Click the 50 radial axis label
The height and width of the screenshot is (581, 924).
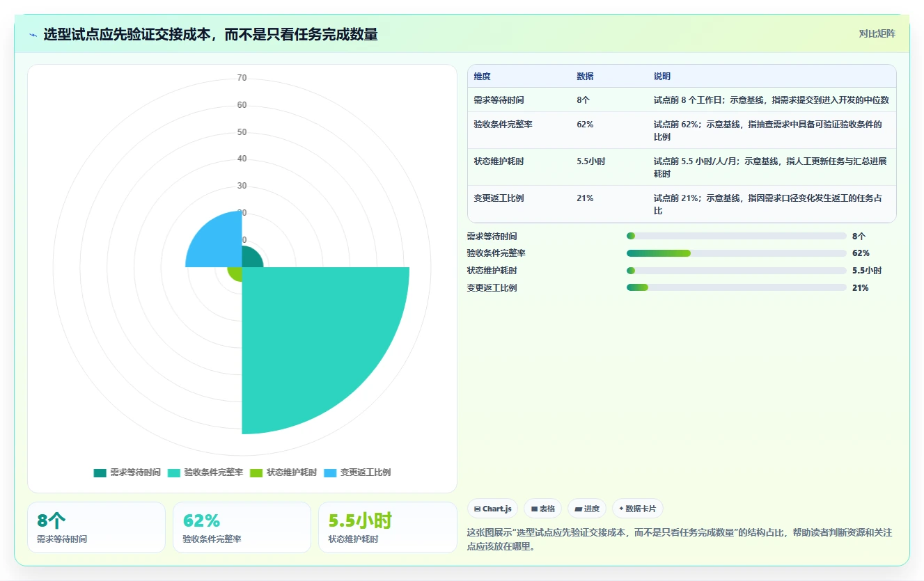point(242,132)
